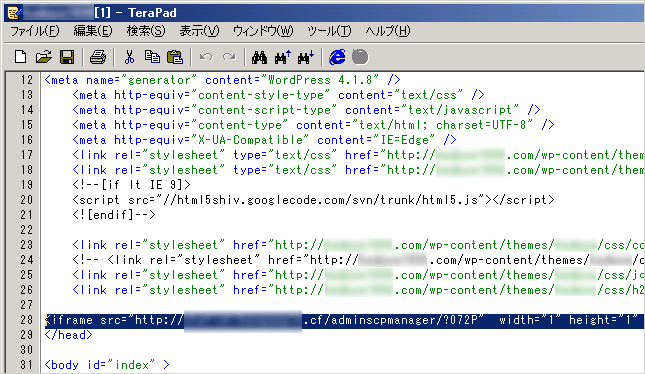Open the 検索(S) menu
The image size is (645, 374).
pos(146,31)
